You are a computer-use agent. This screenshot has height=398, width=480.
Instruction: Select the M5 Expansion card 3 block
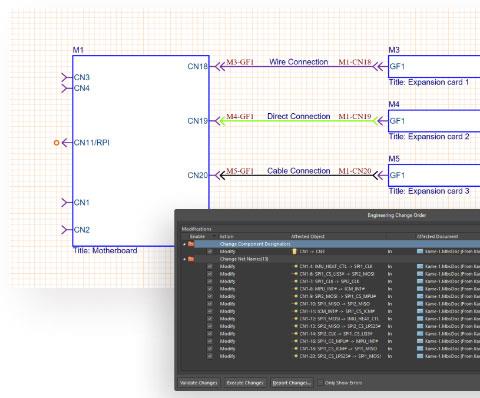click(x=434, y=175)
